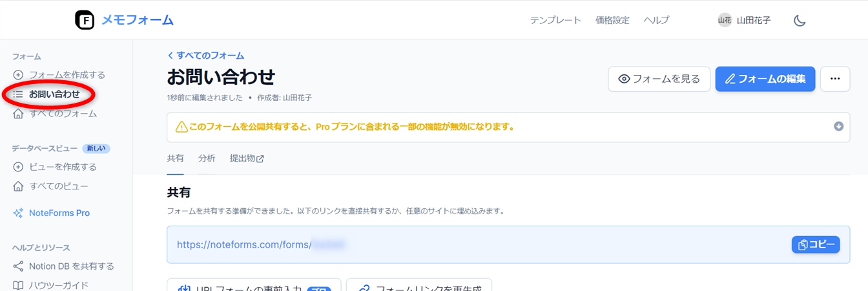Expand the Pro plan warning banner arrow

839,127
